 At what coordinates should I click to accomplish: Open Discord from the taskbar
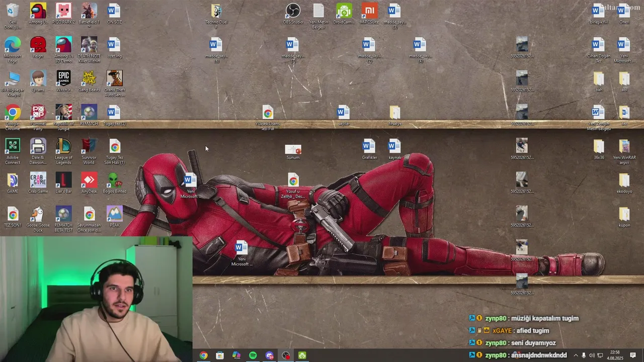point(269,355)
